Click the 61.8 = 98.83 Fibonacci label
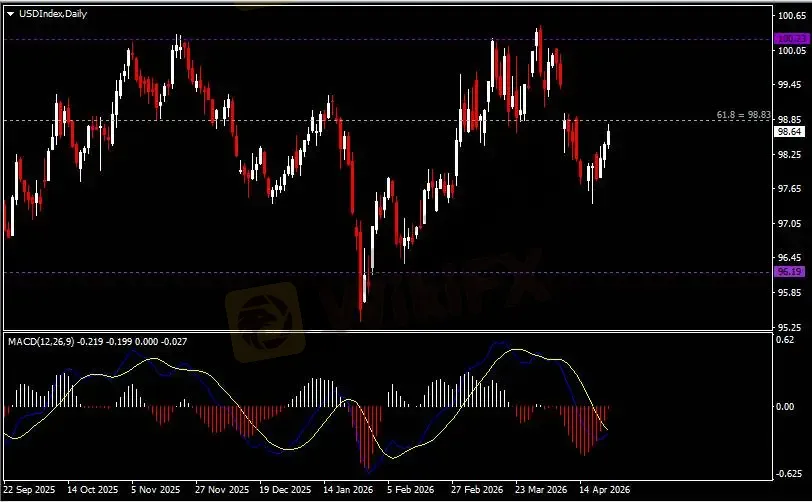This screenshot has height=502, width=812. coord(743,114)
